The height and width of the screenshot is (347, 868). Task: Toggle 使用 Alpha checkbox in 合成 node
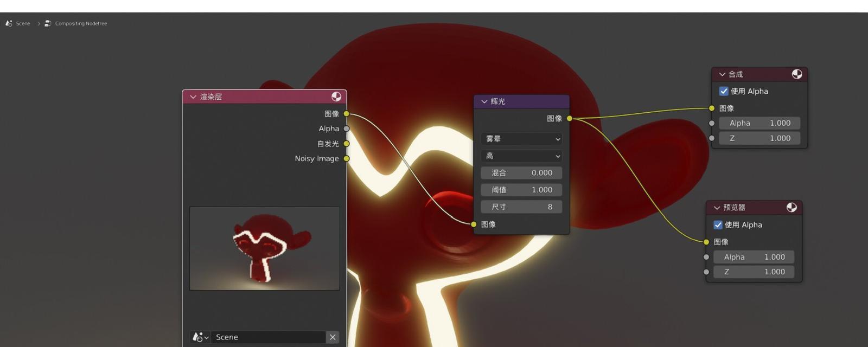[724, 91]
